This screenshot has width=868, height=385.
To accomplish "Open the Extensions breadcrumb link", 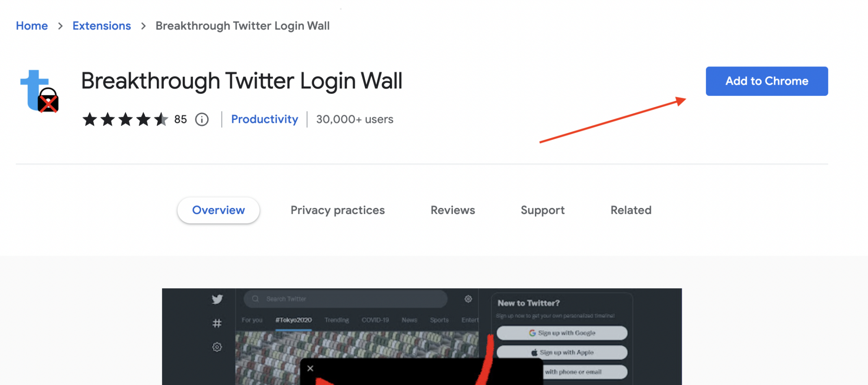I will 101,26.
